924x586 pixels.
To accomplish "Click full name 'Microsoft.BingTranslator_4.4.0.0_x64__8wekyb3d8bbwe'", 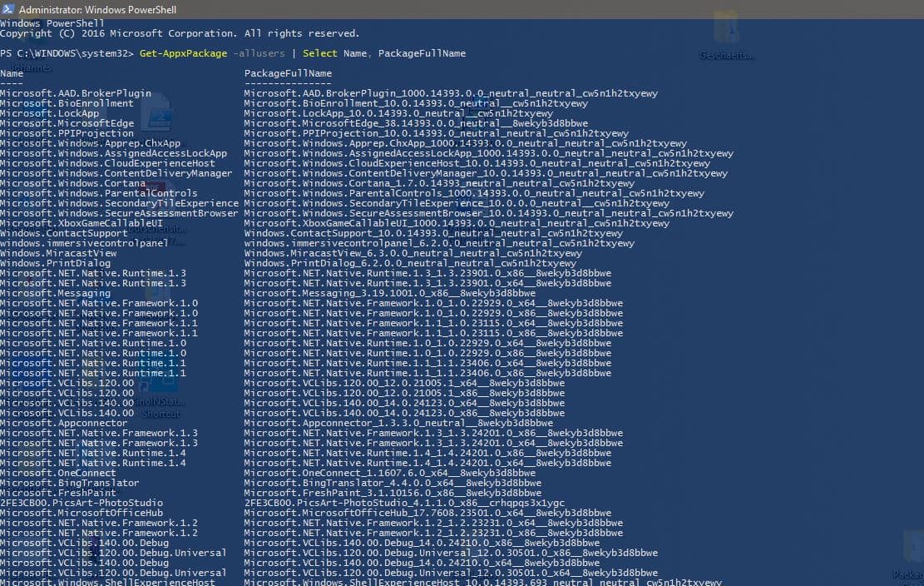I will point(393,483).
